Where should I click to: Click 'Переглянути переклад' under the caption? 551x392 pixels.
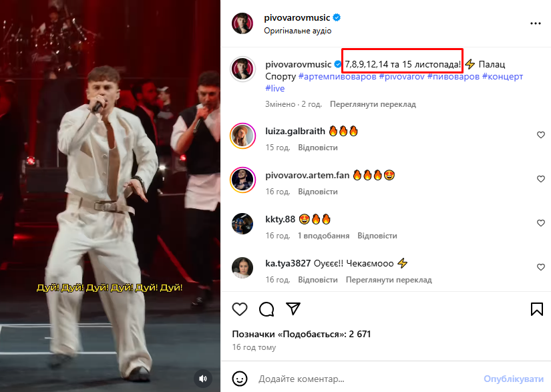(373, 104)
